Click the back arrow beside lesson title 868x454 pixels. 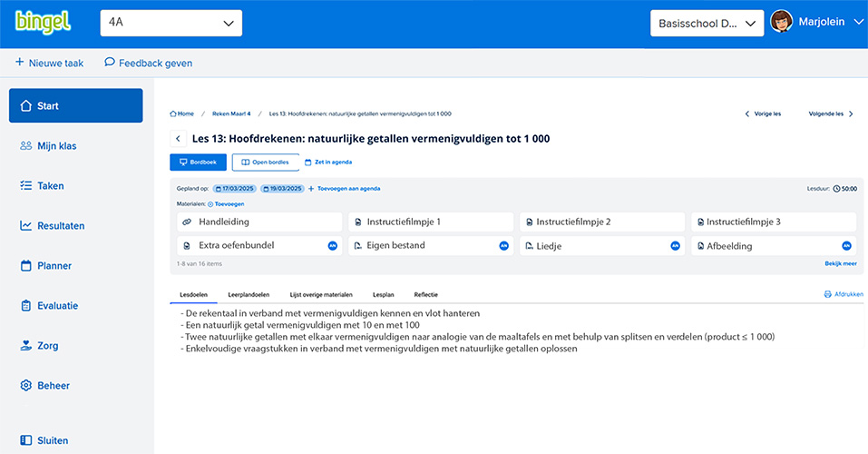coord(178,139)
